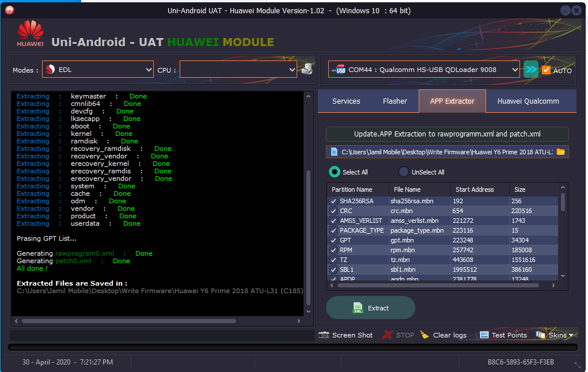Switch to the Flasher tab
Image resolution: width=588 pixels, height=372 pixels.
point(395,101)
